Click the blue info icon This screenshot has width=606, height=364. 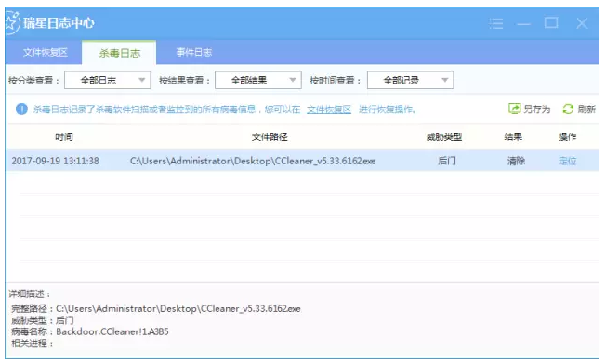point(21,110)
